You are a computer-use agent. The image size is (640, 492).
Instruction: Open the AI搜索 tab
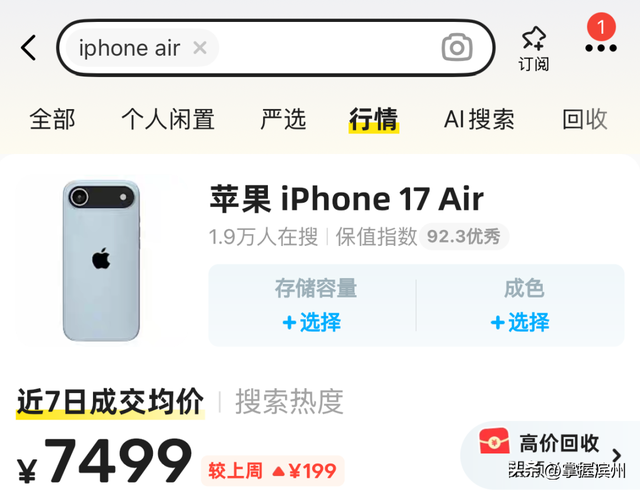479,119
